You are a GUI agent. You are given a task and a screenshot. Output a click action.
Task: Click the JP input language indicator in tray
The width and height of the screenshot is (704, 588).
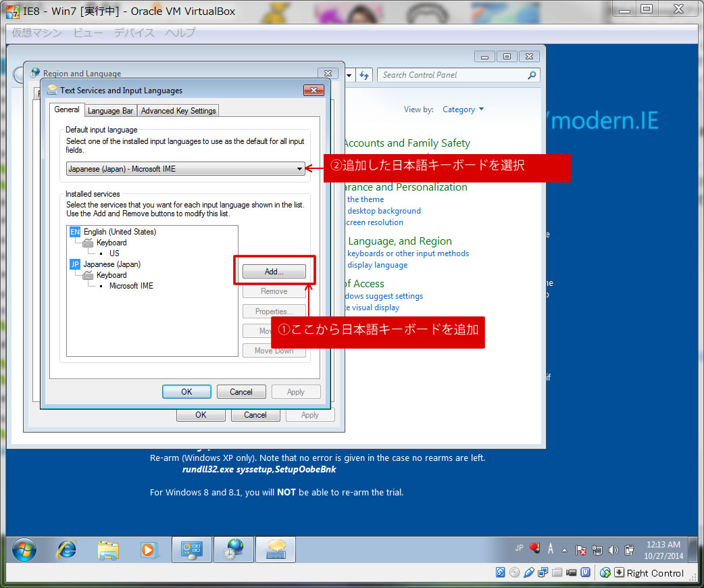coord(519,548)
